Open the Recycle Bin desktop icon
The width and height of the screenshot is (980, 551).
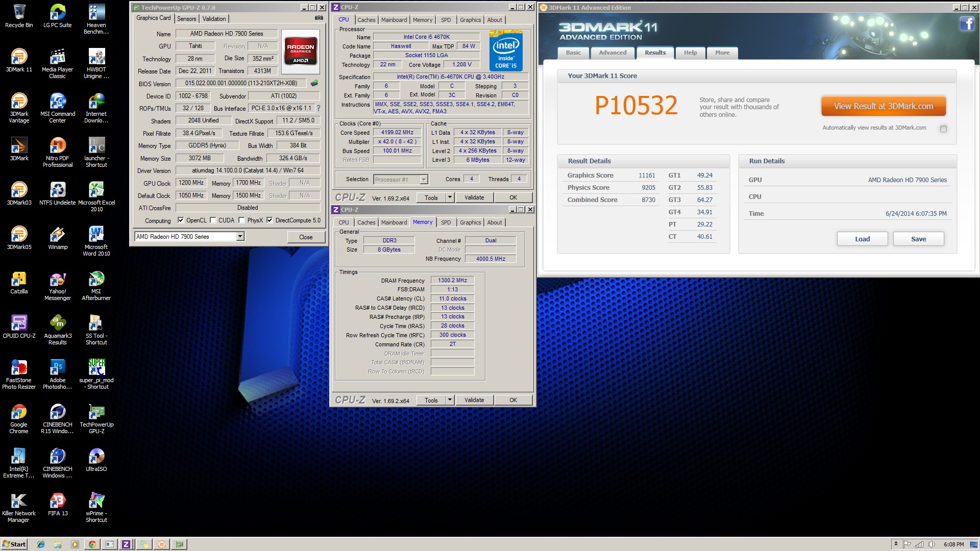click(19, 16)
